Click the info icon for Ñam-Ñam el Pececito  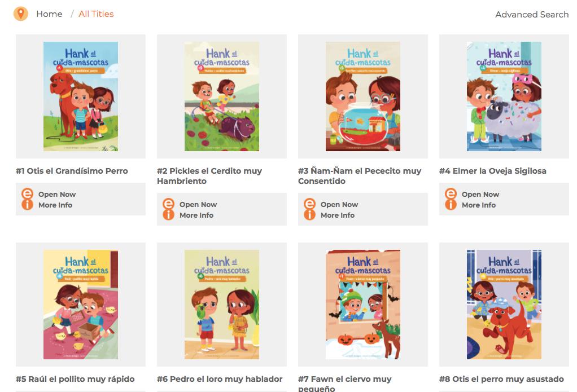[309, 215]
